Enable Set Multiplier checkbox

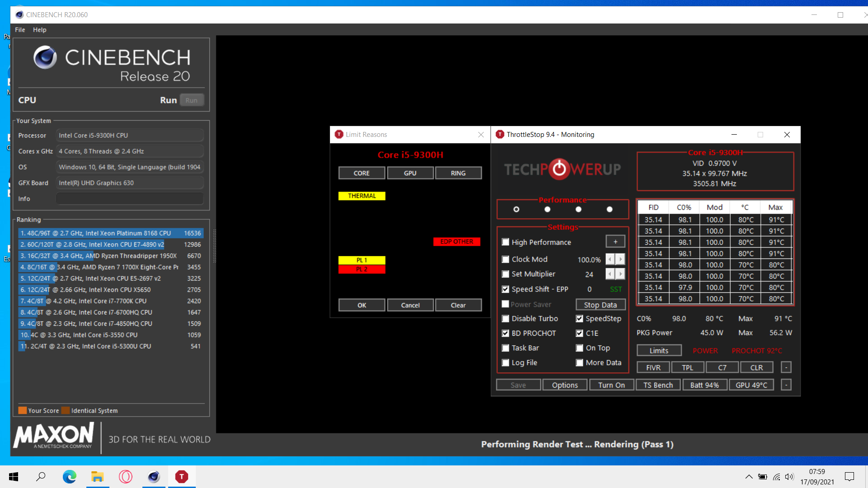(x=505, y=274)
